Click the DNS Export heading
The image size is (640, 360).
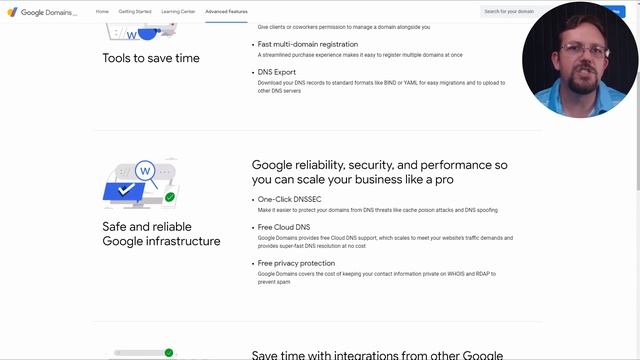click(276, 72)
